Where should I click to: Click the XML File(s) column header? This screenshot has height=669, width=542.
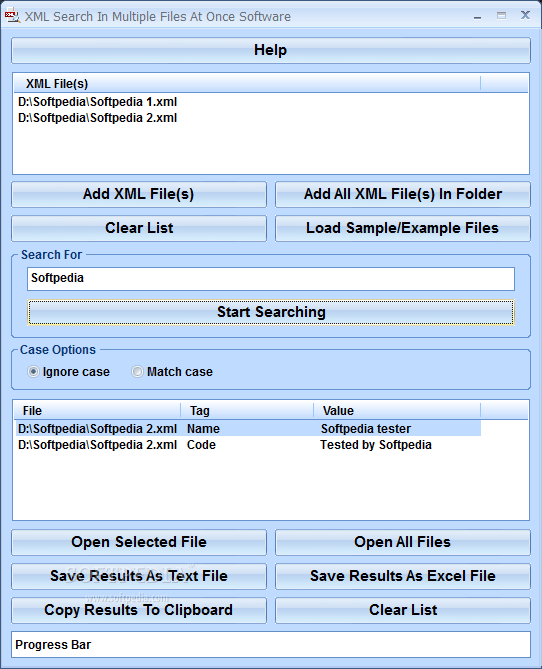(248, 84)
